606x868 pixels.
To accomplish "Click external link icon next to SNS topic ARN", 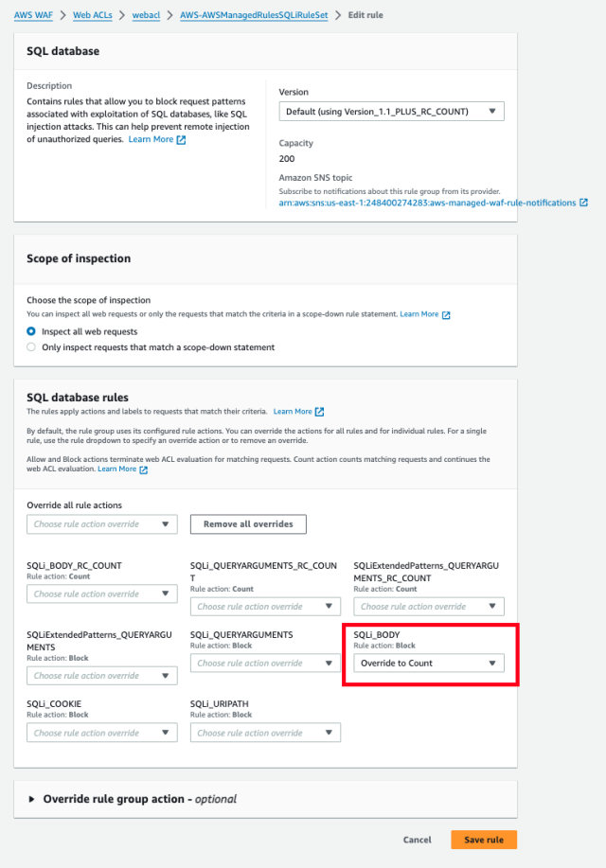I will pyautogui.click(x=583, y=203).
